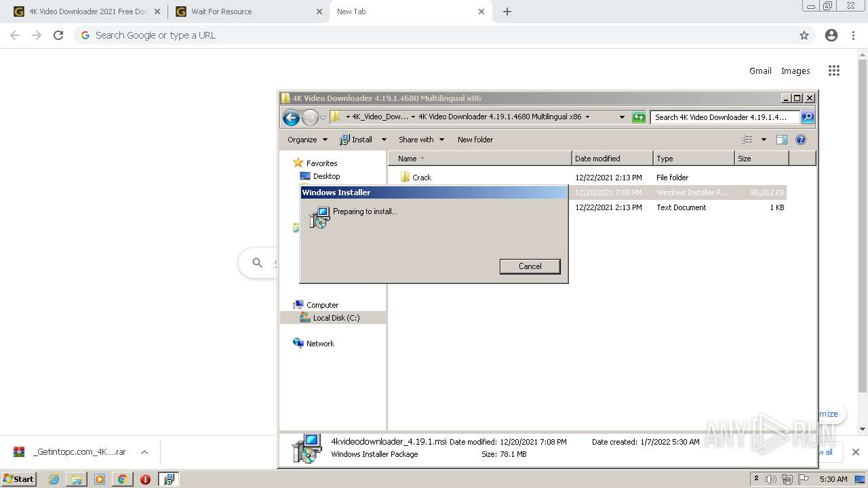868x488 pixels.
Task: Select Computer in navigation pane
Action: 322,305
